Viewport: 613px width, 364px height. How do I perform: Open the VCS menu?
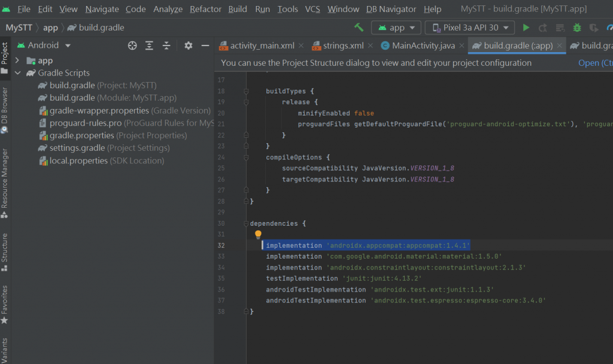point(312,9)
